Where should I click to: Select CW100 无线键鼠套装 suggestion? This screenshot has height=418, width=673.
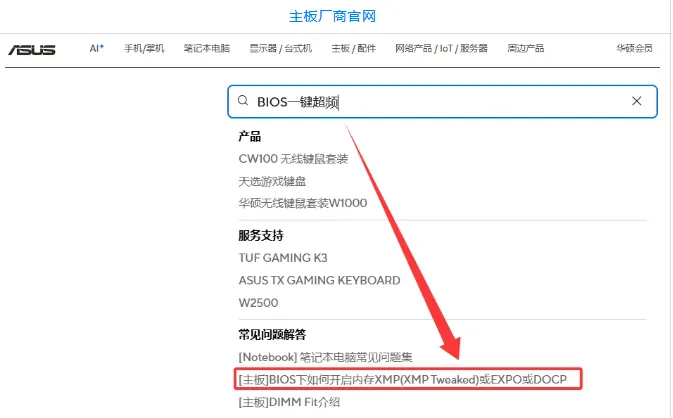point(293,159)
